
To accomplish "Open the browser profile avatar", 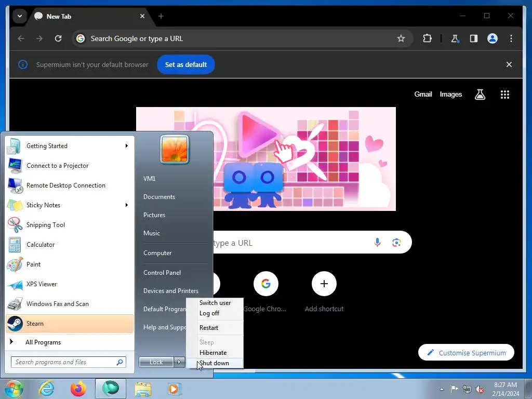I will (x=493, y=38).
